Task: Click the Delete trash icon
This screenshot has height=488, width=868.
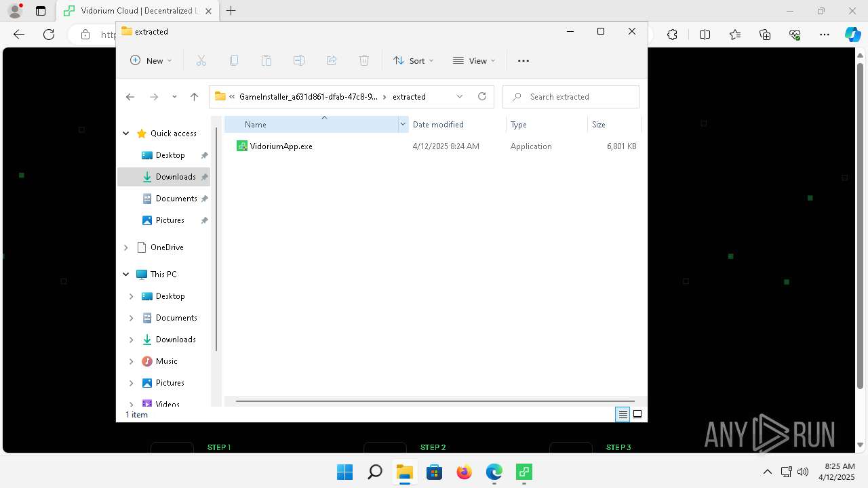Action: (x=364, y=60)
